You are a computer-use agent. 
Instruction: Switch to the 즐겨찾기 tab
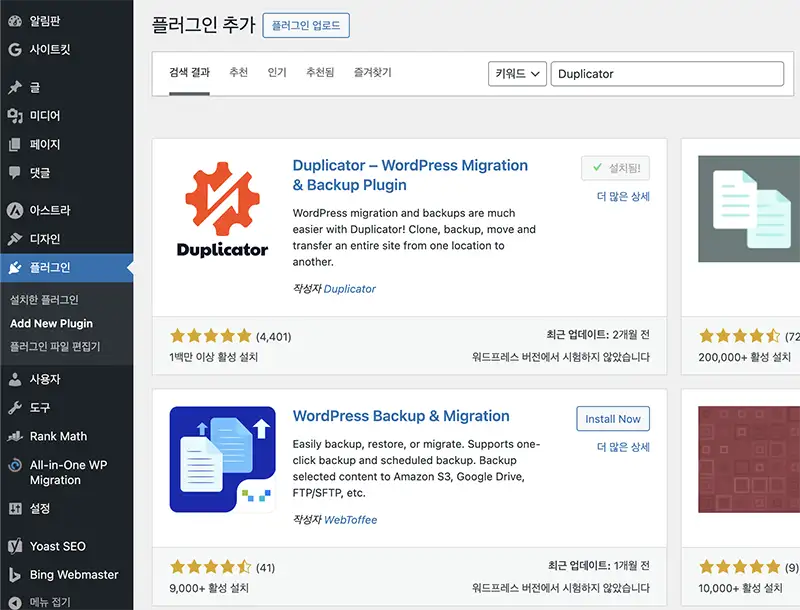[372, 72]
